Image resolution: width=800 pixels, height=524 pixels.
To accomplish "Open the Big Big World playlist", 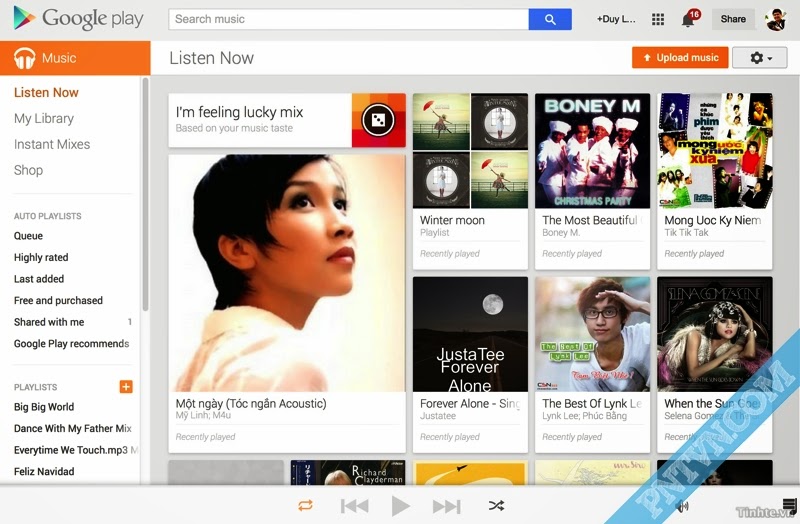I will point(44,407).
